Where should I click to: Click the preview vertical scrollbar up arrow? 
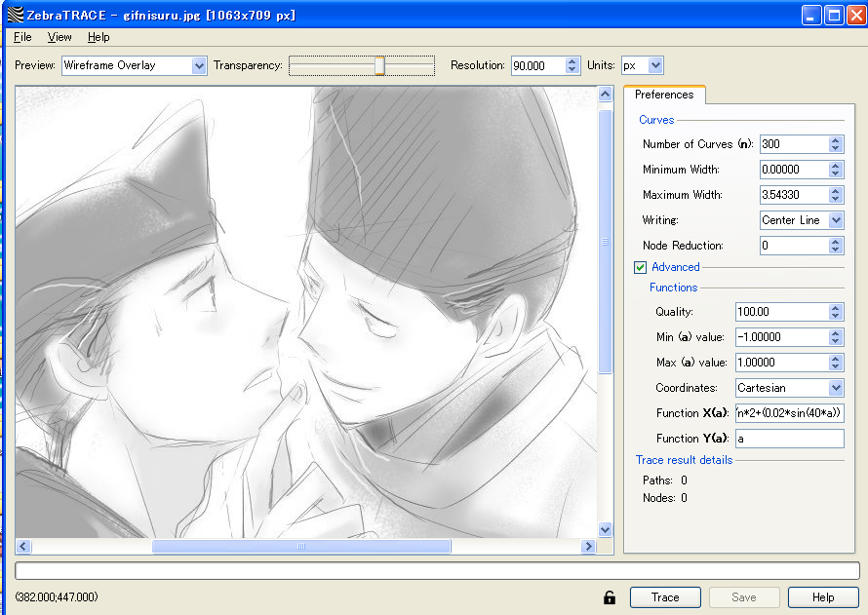tap(605, 95)
